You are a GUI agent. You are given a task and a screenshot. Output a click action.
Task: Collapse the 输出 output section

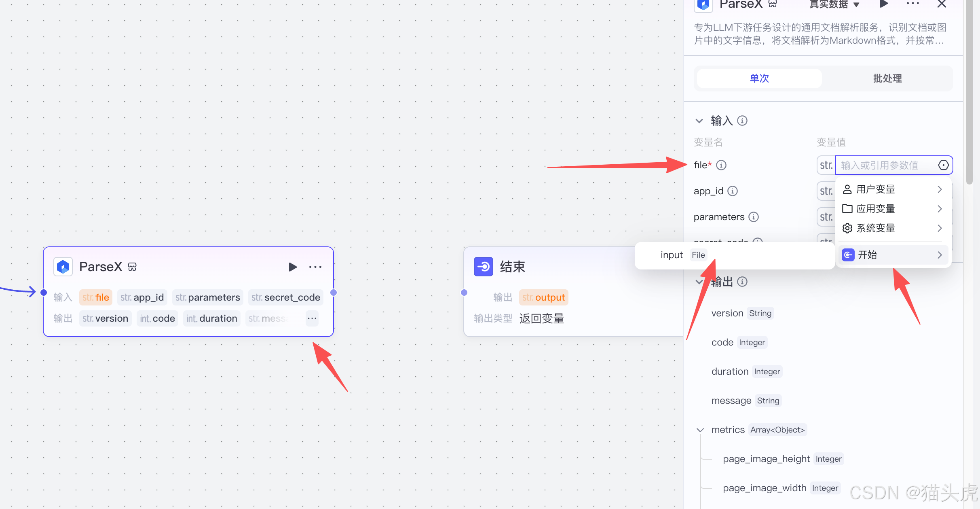point(699,282)
